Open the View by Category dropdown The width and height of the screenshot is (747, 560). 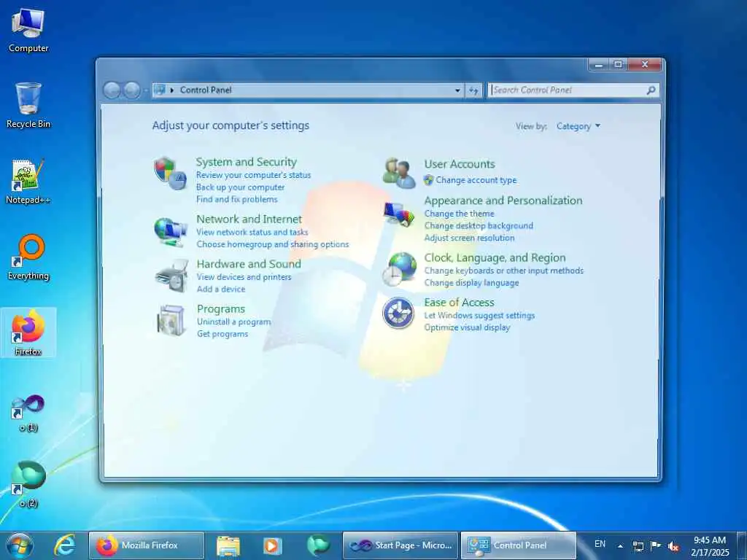click(x=578, y=126)
